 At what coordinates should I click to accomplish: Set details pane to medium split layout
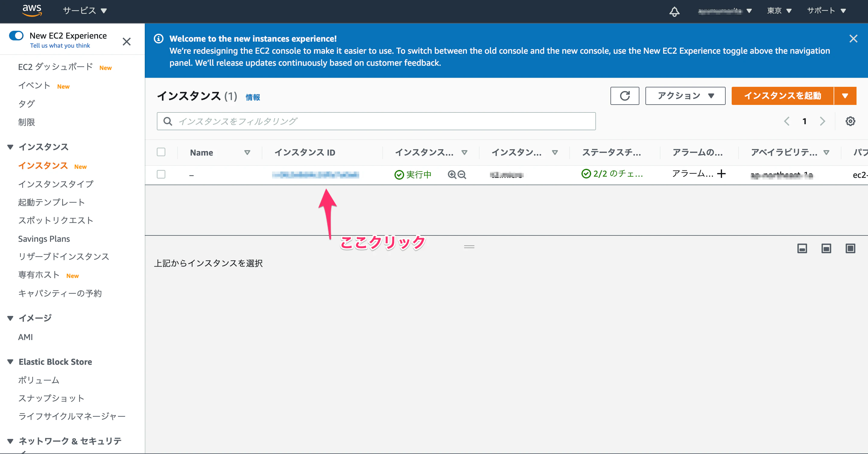click(826, 249)
